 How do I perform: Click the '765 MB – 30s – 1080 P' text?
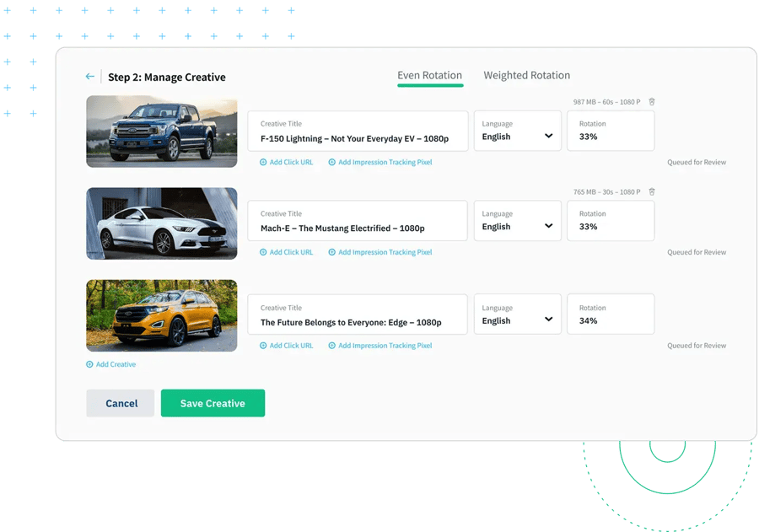606,192
